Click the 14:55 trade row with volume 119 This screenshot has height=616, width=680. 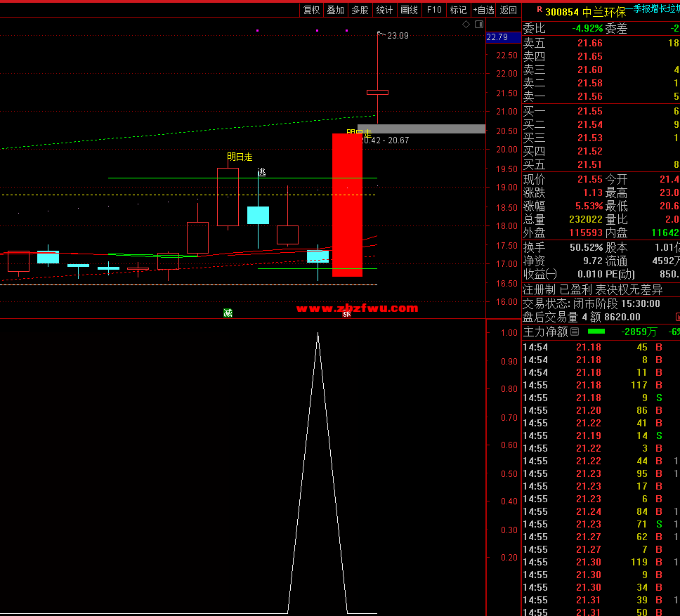[x=601, y=562]
